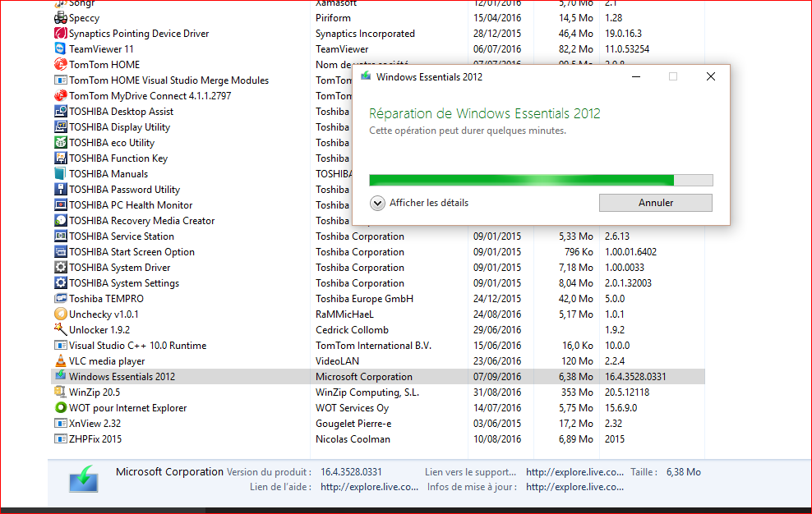Click the XnView 2.32 icon
This screenshot has width=812, height=514.
(x=61, y=424)
